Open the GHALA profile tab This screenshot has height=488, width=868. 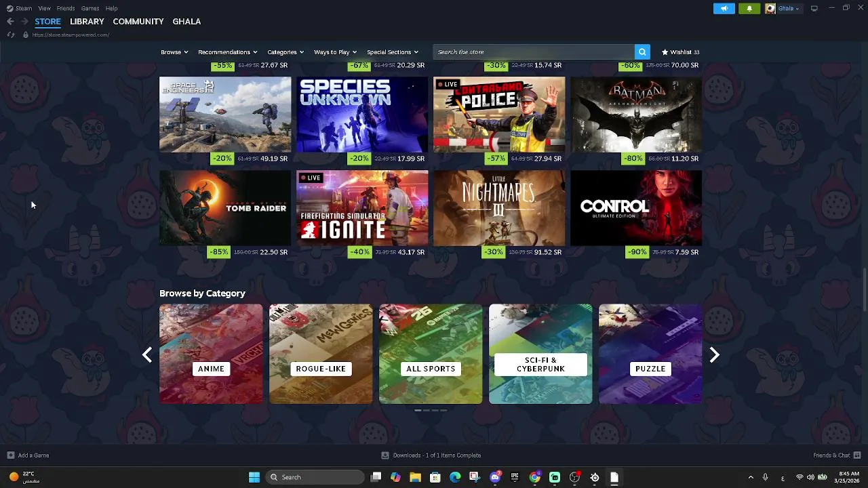[x=186, y=22]
